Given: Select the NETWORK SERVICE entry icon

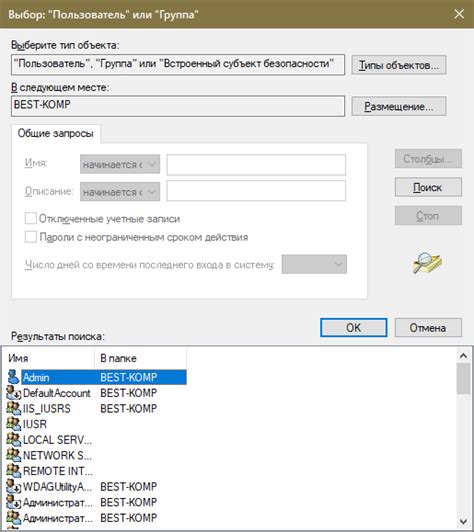Looking at the screenshot, I should [14, 455].
